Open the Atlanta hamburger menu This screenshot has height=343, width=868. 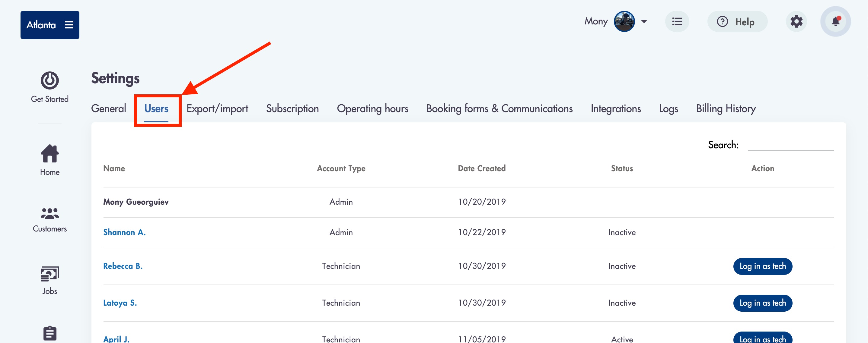[x=69, y=25]
